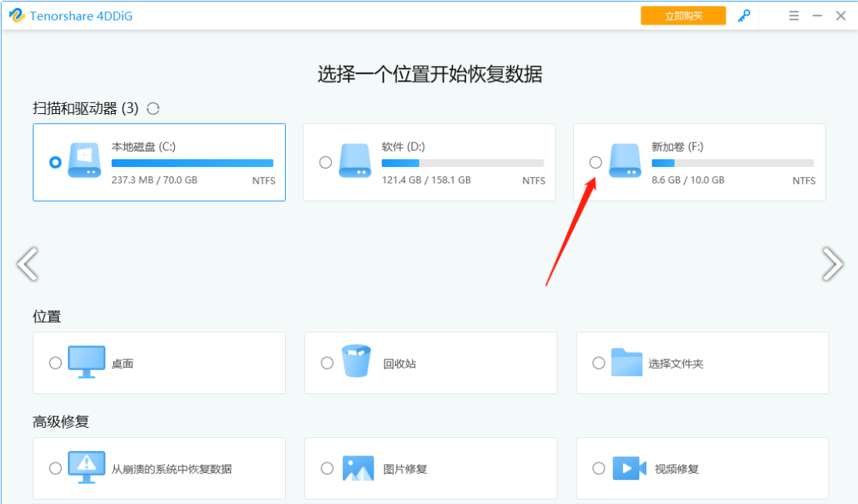Click the folder icon for 选择文件夹
Screen dimensions: 858x504
point(626,362)
